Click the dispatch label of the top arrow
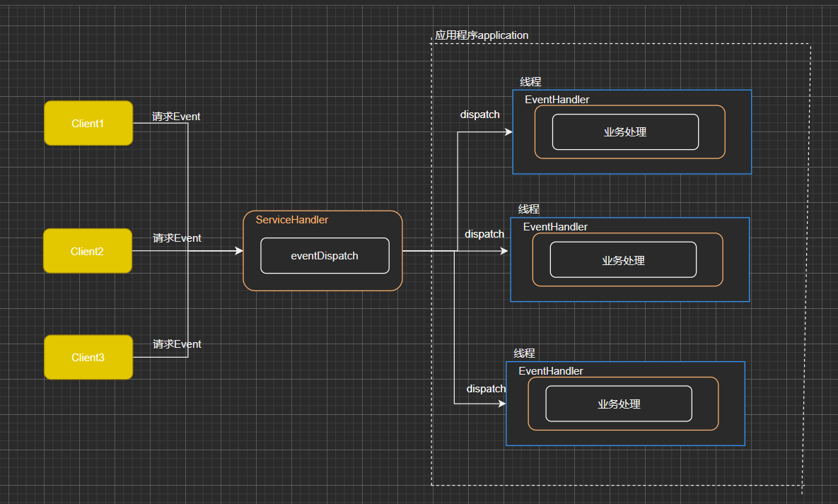 point(480,115)
